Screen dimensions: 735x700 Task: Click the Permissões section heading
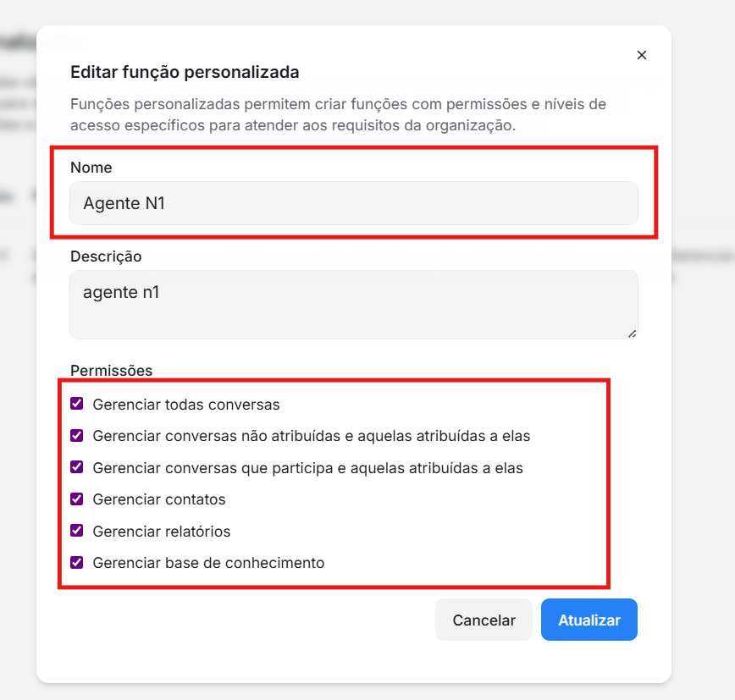point(111,370)
